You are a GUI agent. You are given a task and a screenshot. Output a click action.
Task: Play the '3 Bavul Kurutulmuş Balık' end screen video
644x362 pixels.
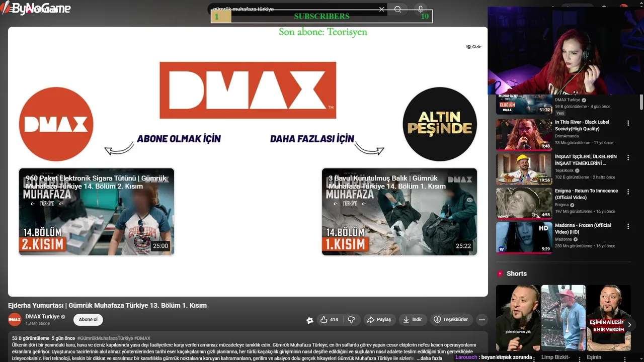click(399, 212)
